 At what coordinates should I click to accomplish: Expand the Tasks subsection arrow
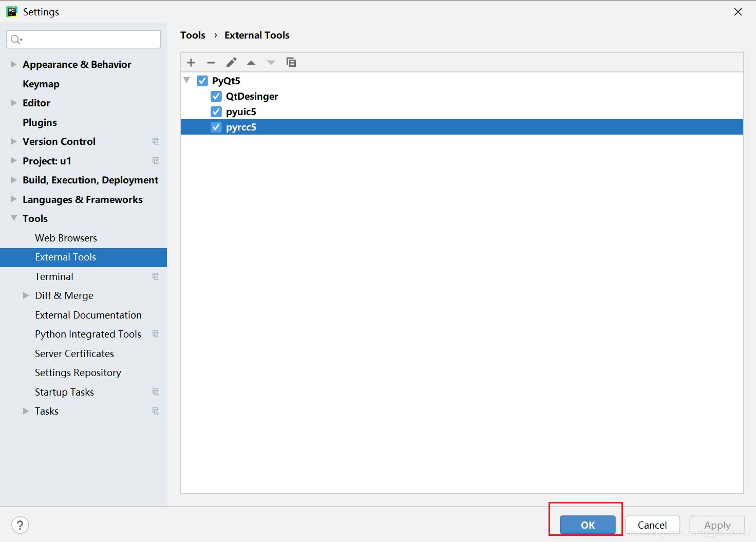pyautogui.click(x=26, y=411)
